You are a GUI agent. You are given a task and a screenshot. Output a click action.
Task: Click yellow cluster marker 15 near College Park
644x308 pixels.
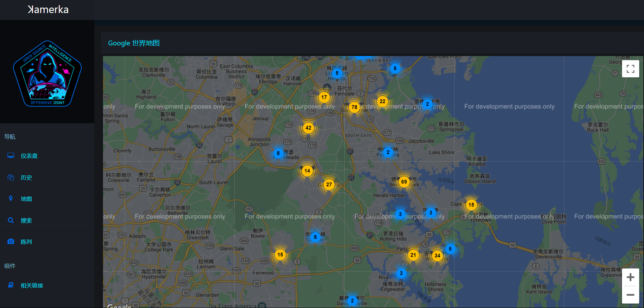[280, 255]
